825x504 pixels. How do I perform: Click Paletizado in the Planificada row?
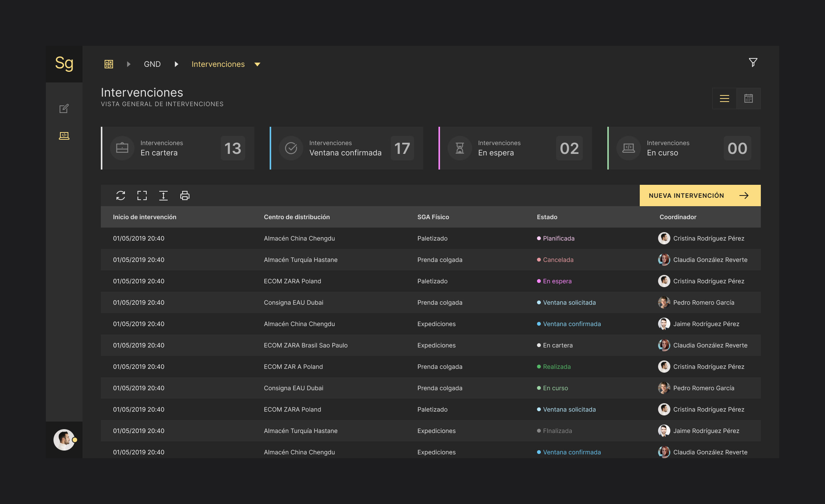[x=432, y=238]
